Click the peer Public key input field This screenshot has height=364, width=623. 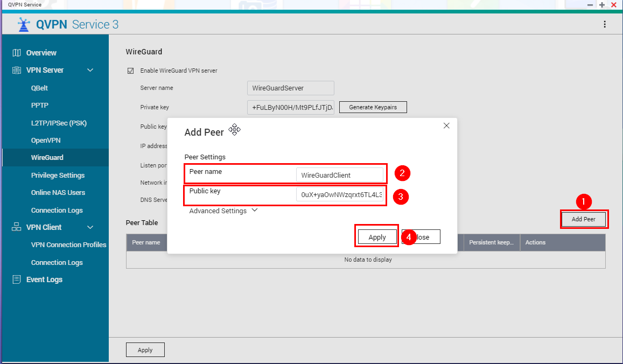point(340,195)
